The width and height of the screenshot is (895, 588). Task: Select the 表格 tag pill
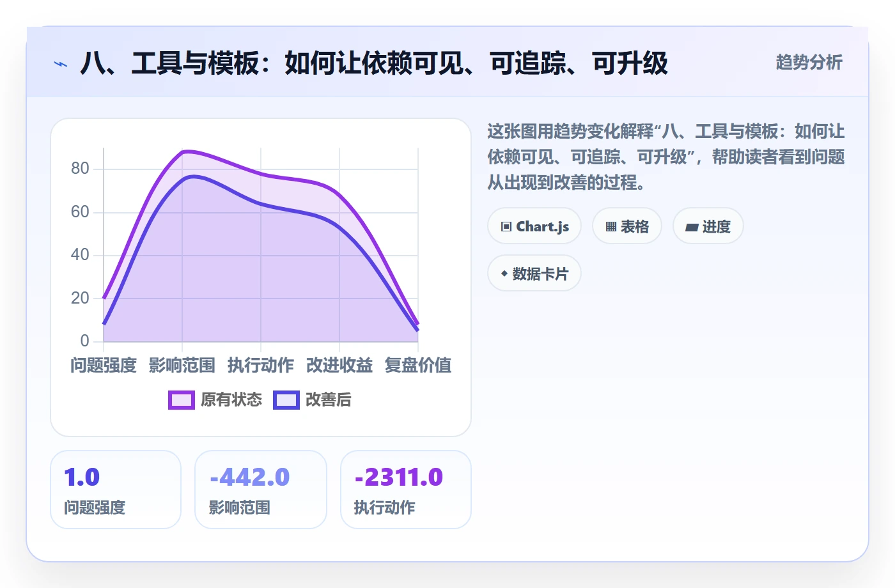[x=627, y=226]
